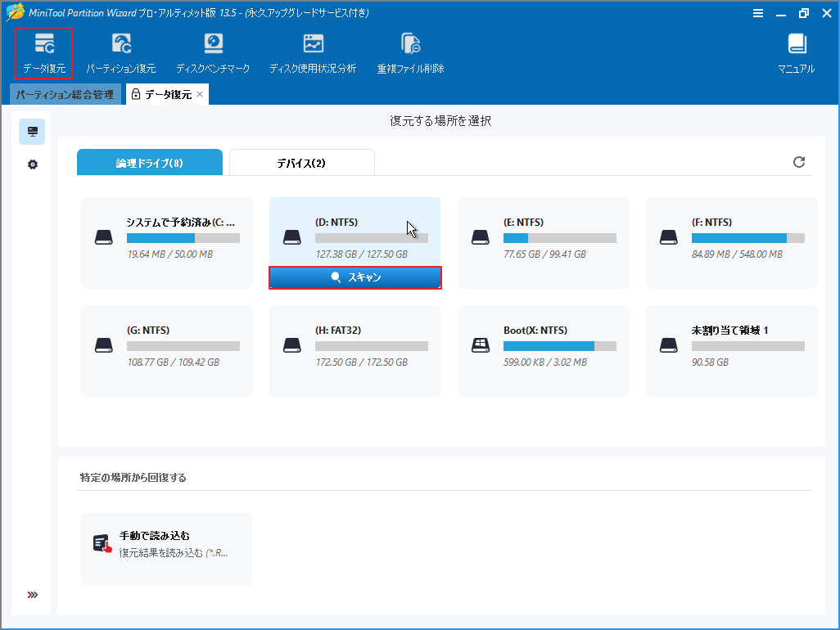Open the パーティション復元 tool

120,51
